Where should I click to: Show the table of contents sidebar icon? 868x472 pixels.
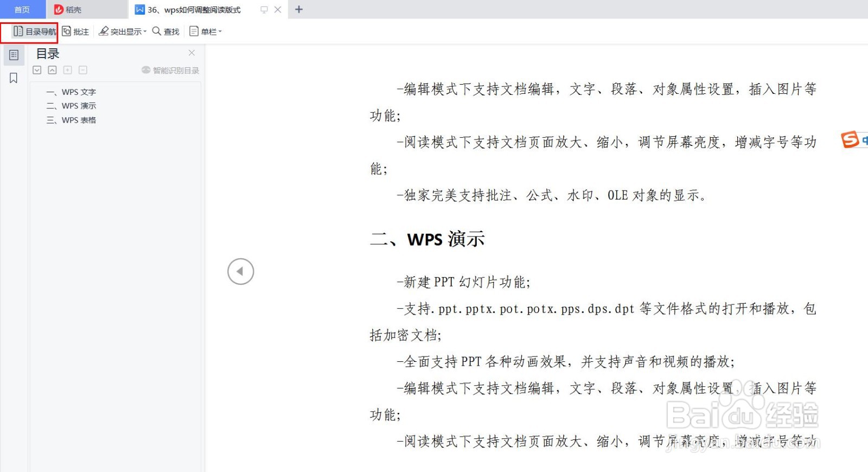[14, 55]
